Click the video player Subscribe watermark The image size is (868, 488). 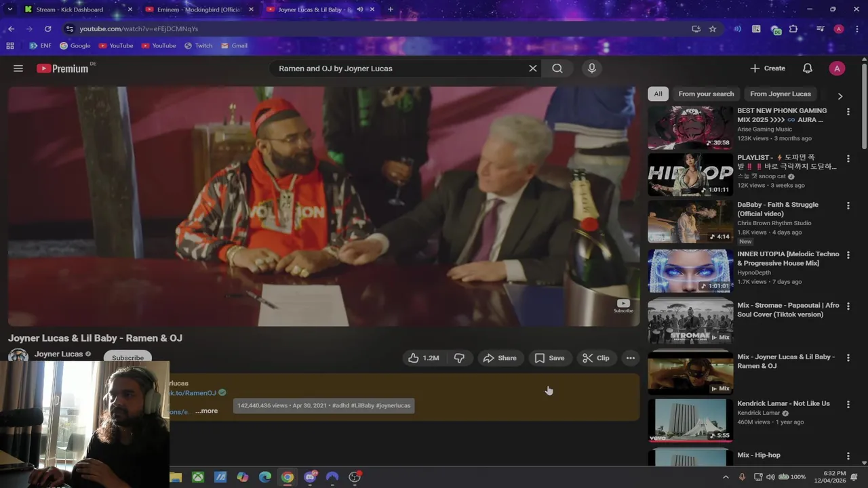(x=623, y=306)
